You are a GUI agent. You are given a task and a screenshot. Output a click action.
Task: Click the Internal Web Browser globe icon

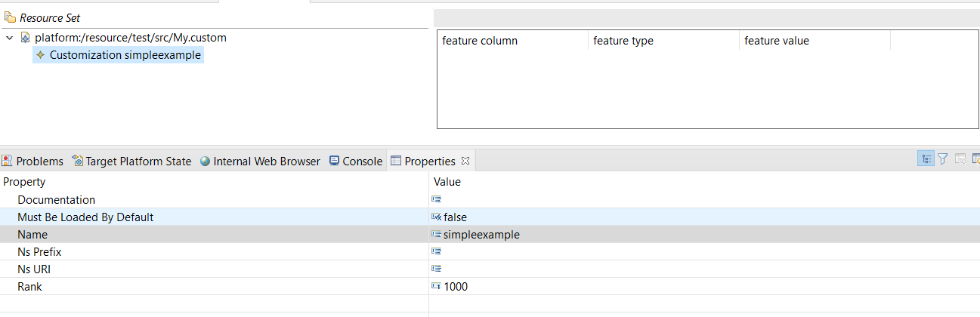click(x=205, y=161)
